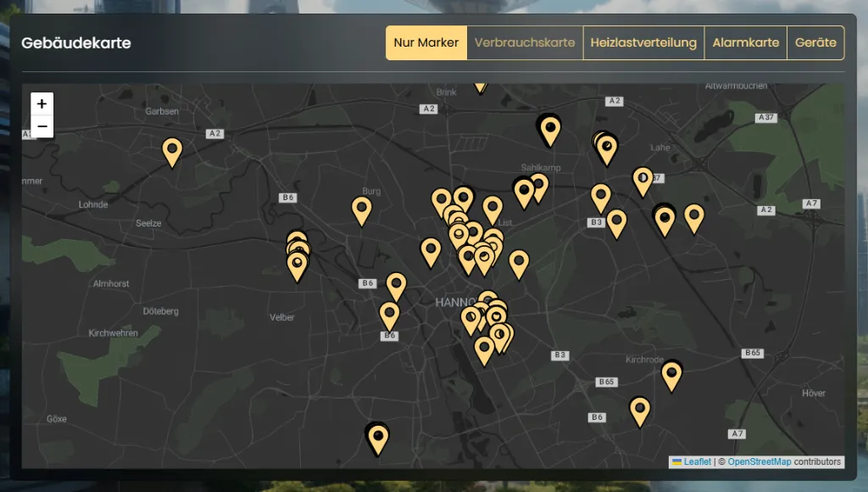Screen dimensions: 868x492
Task: Open the Leaflet attribution link
Action: [x=698, y=462]
